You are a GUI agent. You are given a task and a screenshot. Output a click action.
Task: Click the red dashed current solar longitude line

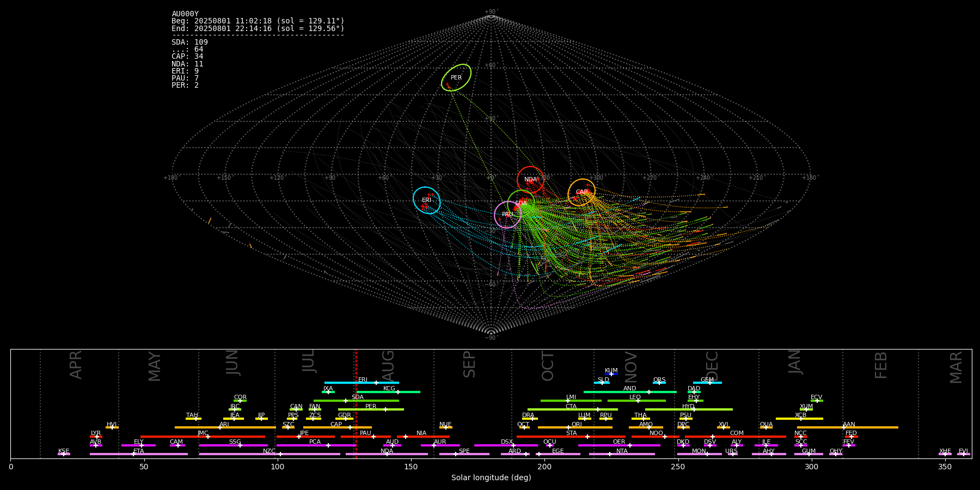click(356, 403)
